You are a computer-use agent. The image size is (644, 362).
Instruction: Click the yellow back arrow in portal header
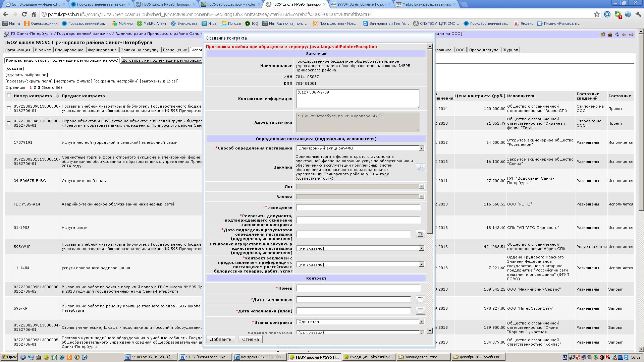point(624,35)
